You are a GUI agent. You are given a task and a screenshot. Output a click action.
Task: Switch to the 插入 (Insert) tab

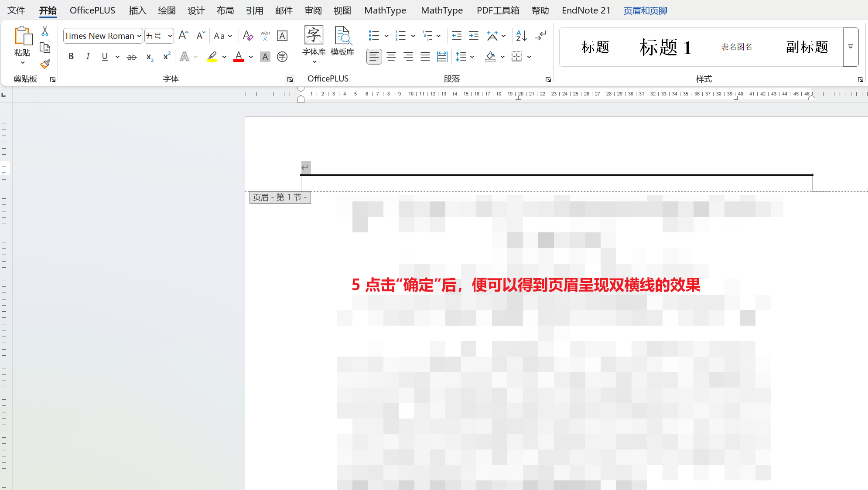(137, 10)
